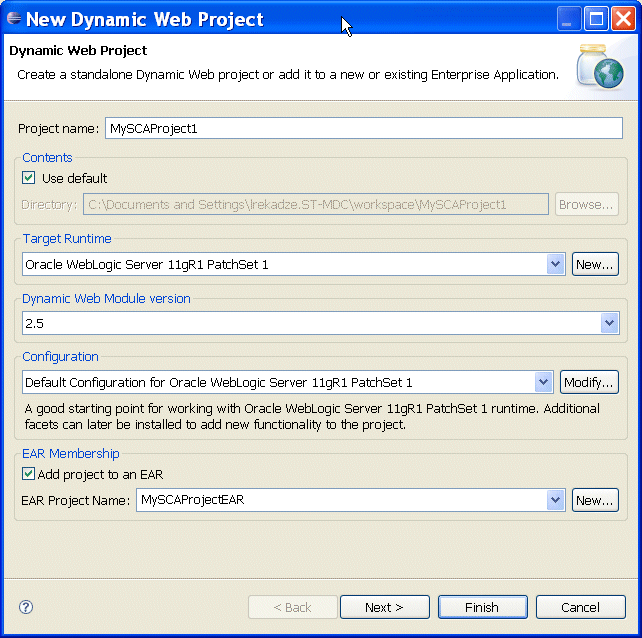The width and height of the screenshot is (642, 638).
Task: Close the dialog window with X
Action: (624, 18)
